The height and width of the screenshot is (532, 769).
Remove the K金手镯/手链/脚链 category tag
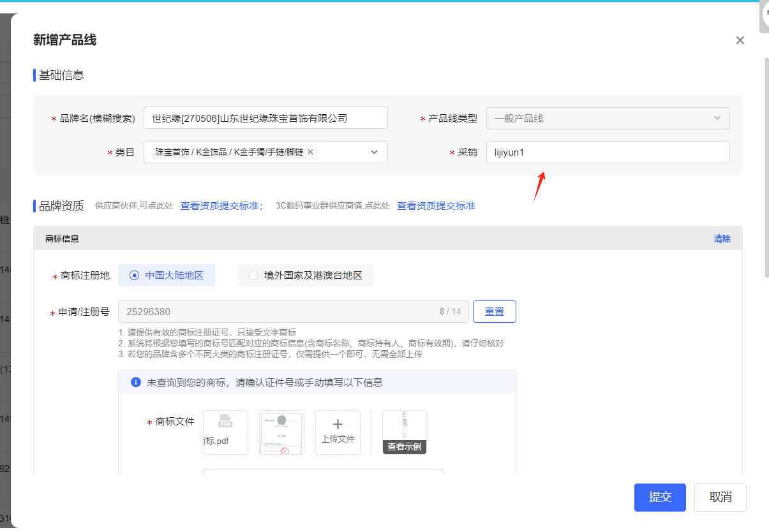tap(310, 152)
